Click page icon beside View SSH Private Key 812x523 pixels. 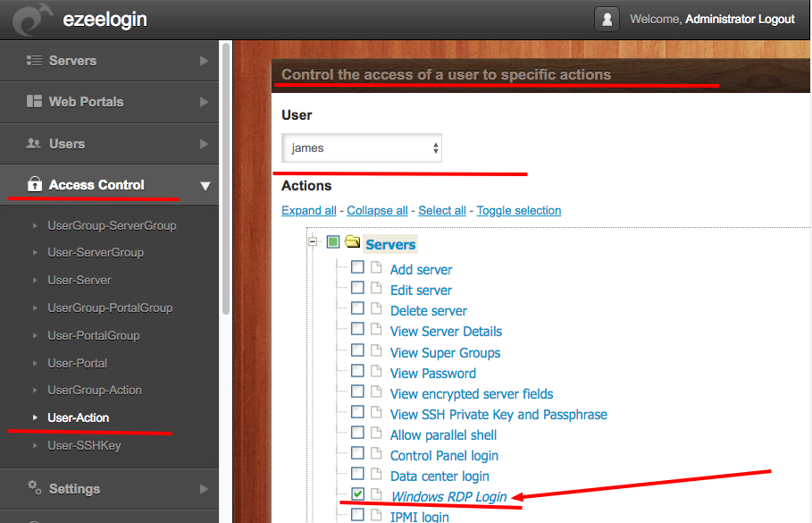point(376,413)
